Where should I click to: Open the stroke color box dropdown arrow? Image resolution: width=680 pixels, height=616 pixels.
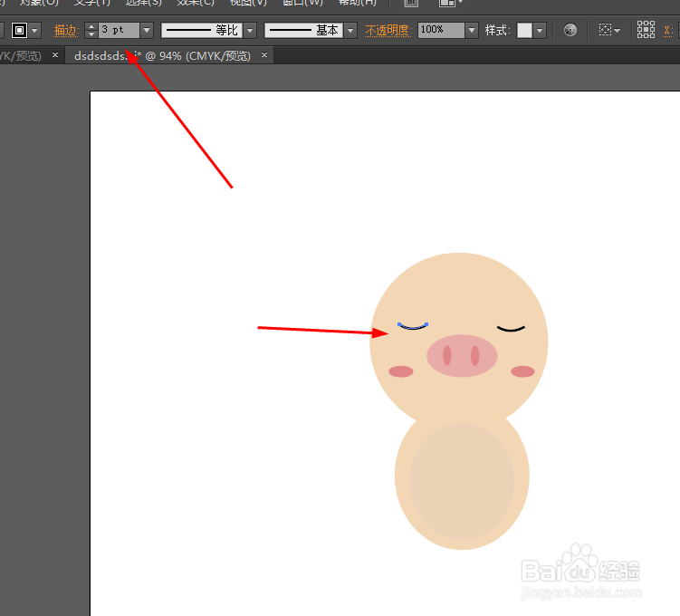coord(34,31)
